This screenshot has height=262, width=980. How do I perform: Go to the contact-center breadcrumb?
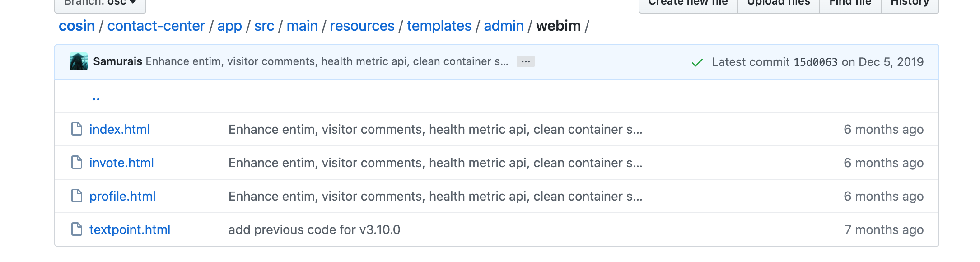[x=156, y=26]
